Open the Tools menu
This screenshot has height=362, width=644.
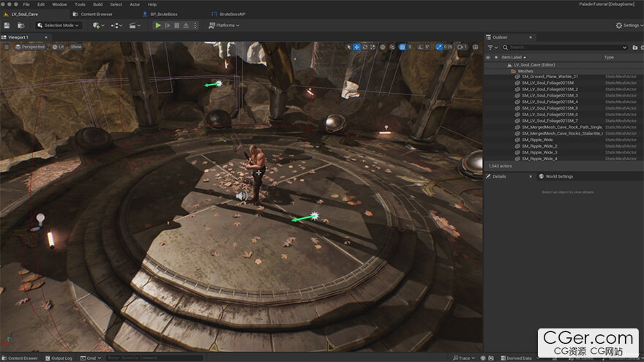click(80, 4)
